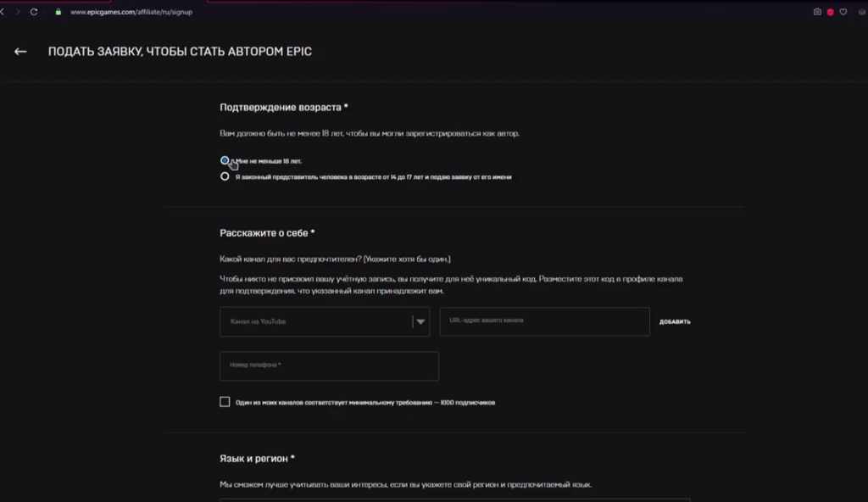Click the "ДОБАВИТЬ" button to add a channel
Screen dimensions: 868x502
click(x=675, y=322)
